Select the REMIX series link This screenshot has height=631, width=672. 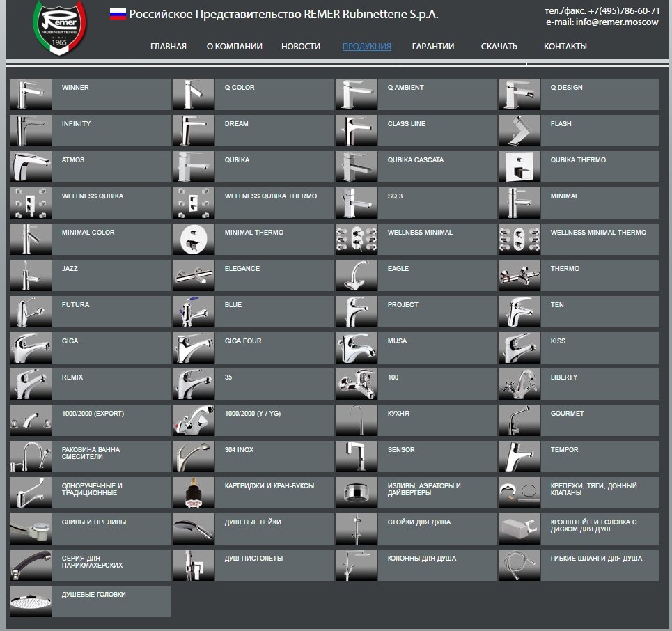coord(72,377)
